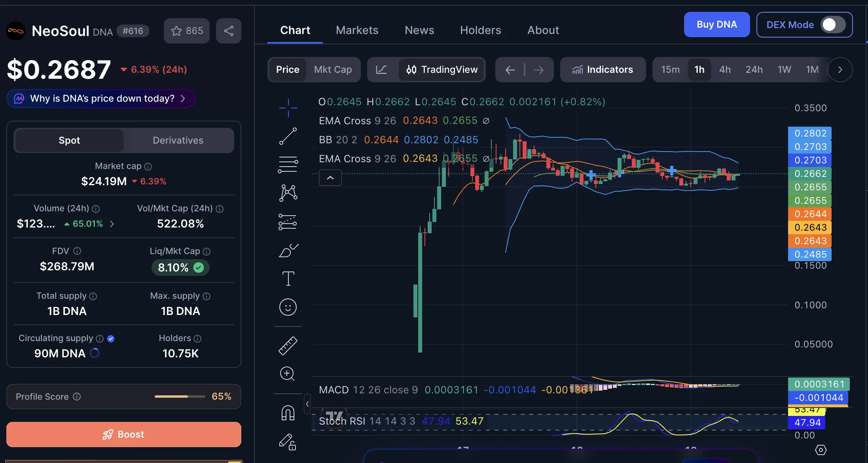Select the TradingView chart mode
This screenshot has height=463, width=868.
pyautogui.click(x=442, y=70)
